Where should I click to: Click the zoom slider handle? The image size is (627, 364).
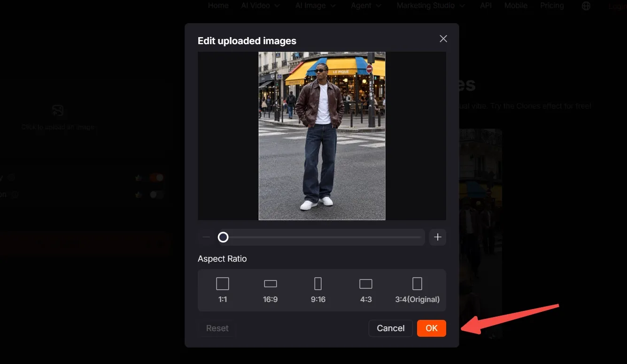coord(223,237)
